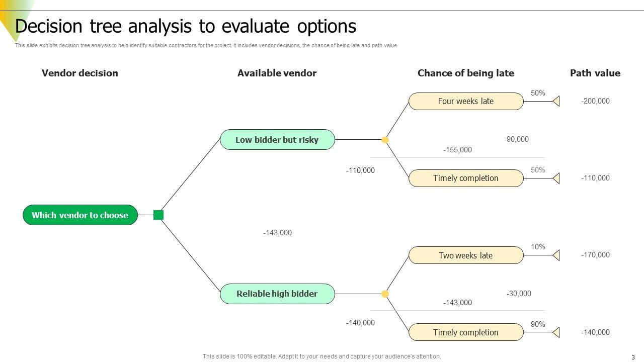Select the triangle end node beside -140,000 path value
The image size is (644, 362).
coord(556,332)
